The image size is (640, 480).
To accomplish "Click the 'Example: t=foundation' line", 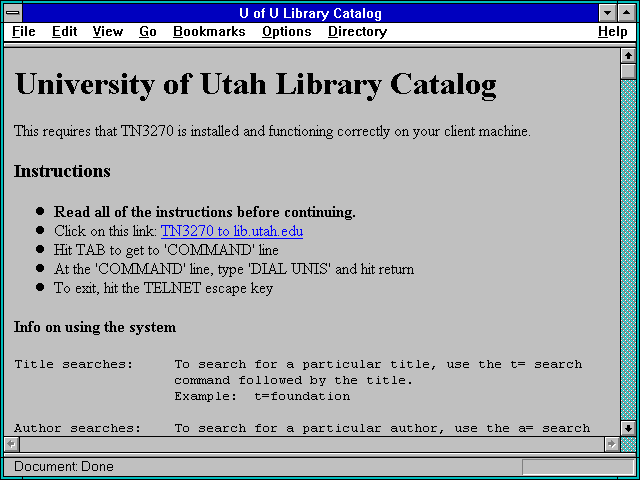I will coord(262,396).
